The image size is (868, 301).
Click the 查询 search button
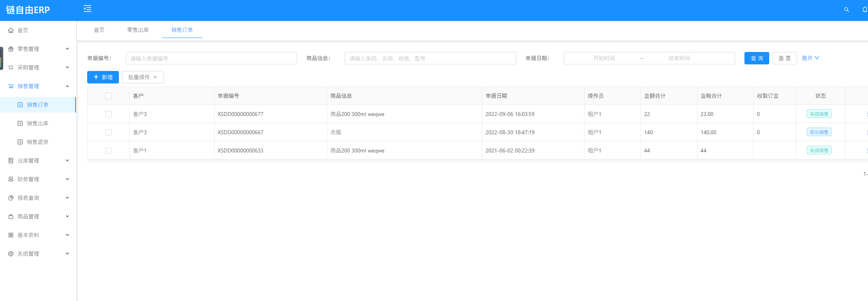[757, 58]
